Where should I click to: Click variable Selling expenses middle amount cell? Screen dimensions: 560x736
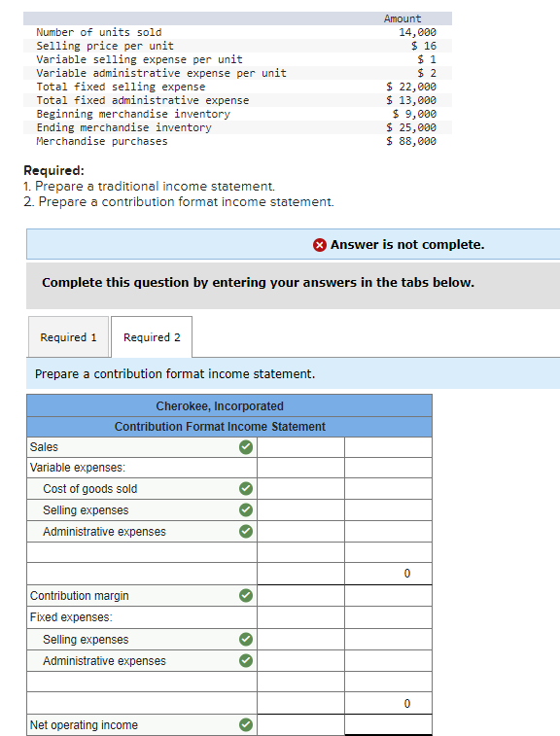[x=300, y=509]
